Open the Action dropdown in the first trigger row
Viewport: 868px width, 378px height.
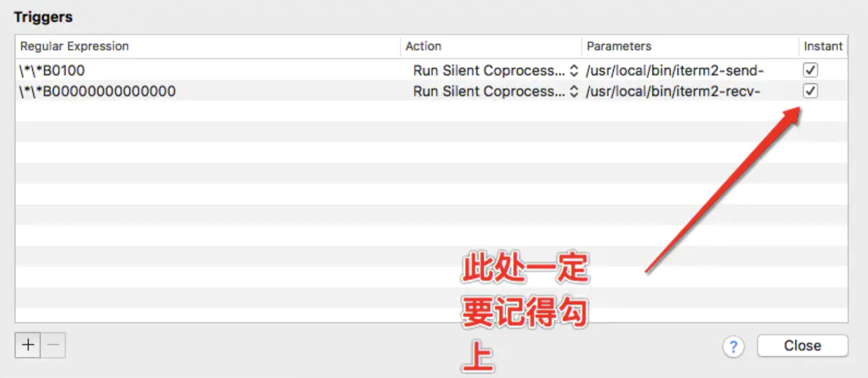pyautogui.click(x=574, y=71)
